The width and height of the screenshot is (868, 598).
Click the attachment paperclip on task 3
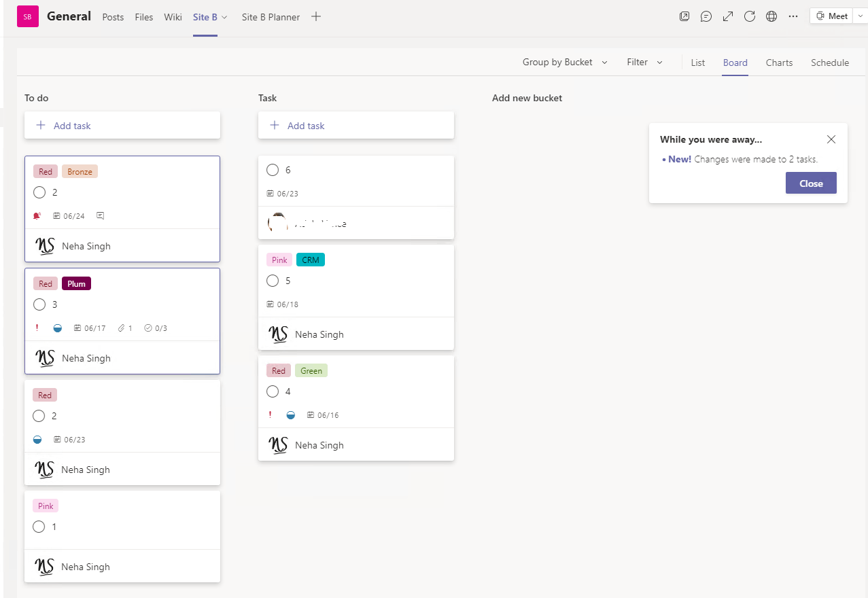tap(121, 328)
